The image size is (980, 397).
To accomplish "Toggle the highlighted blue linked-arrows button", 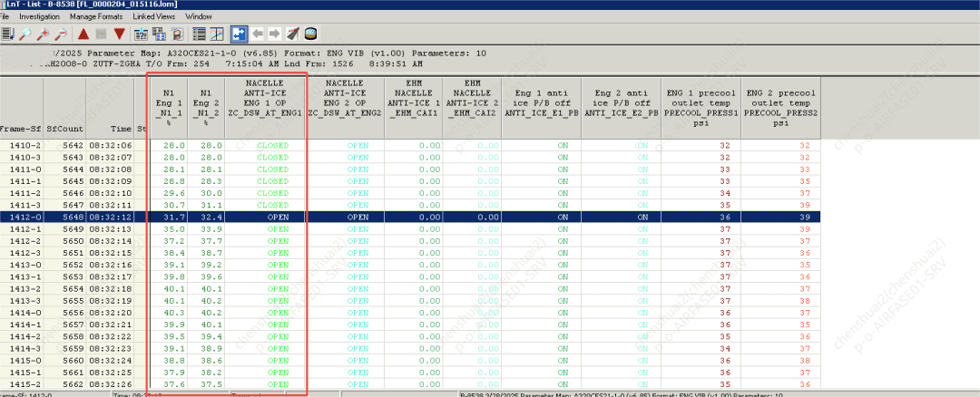I will pyautogui.click(x=240, y=34).
